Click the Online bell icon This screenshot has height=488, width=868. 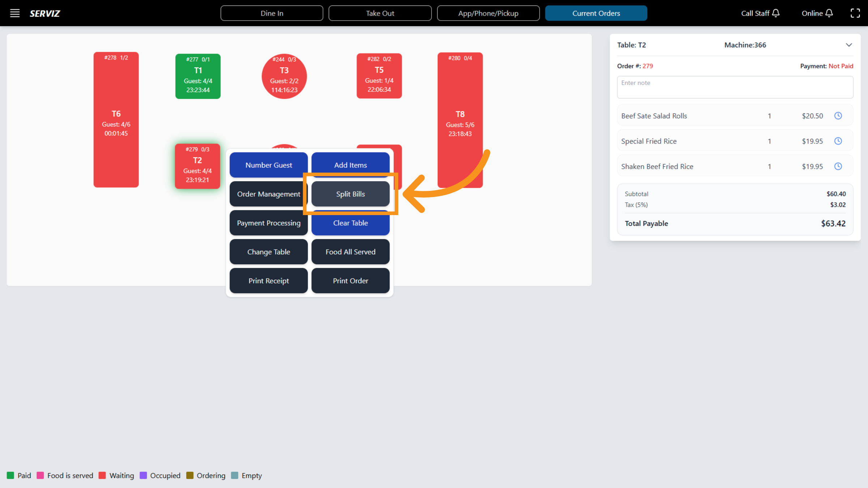(x=829, y=13)
